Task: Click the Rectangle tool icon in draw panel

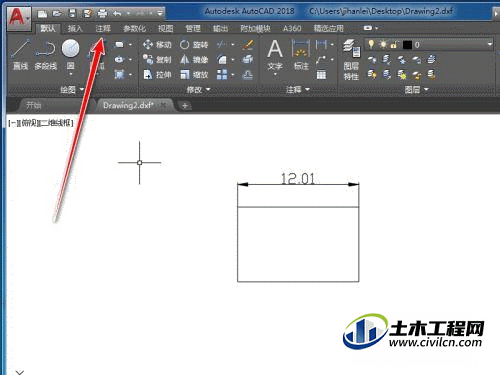Action: (x=119, y=44)
